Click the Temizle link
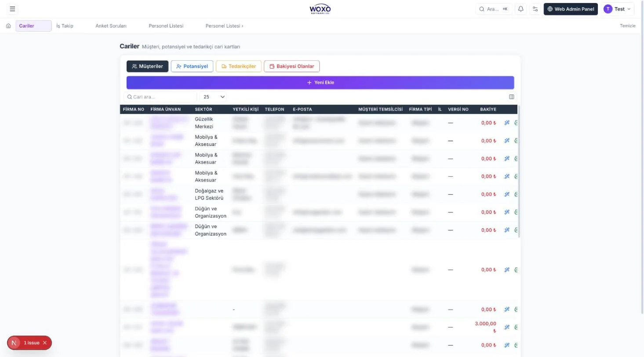The image size is (644, 357). point(628,25)
